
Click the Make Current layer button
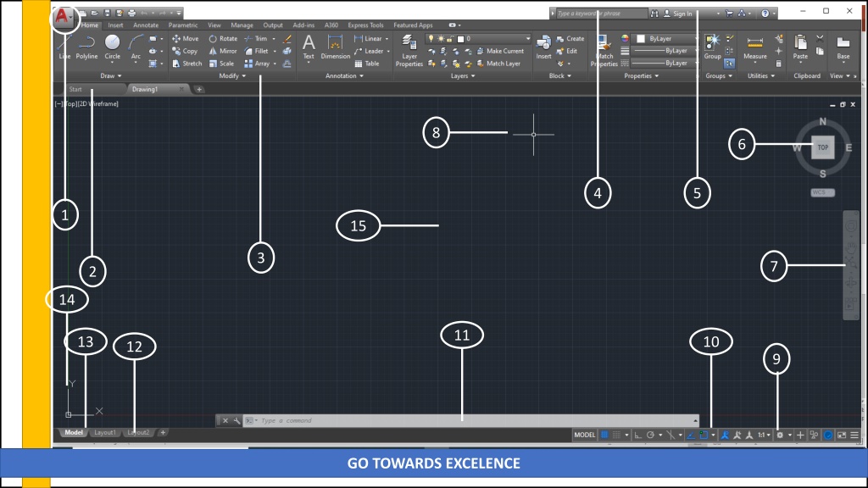point(500,51)
